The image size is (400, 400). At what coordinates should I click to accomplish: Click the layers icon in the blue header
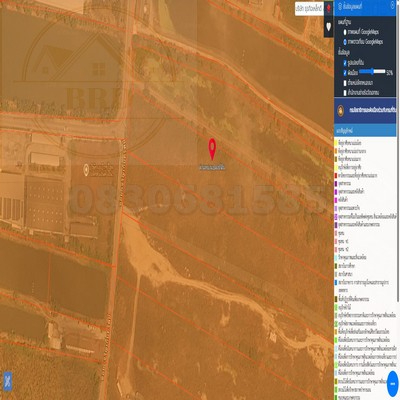pos(339,6)
